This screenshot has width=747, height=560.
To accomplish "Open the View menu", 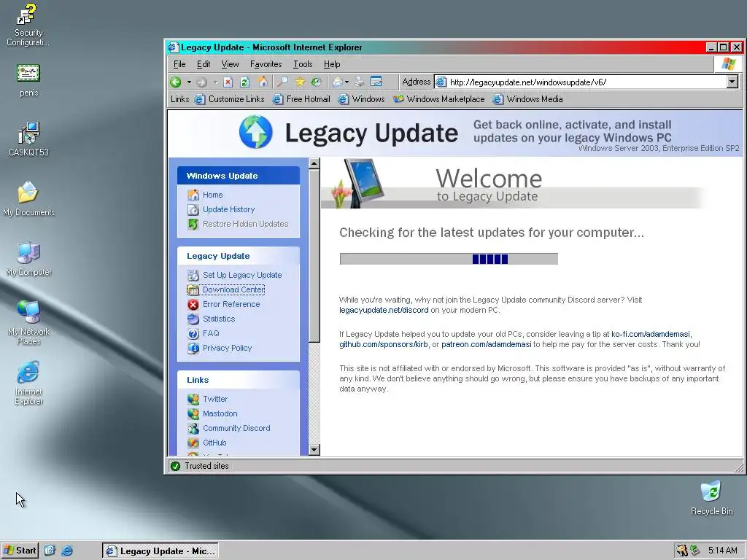I will (x=230, y=64).
